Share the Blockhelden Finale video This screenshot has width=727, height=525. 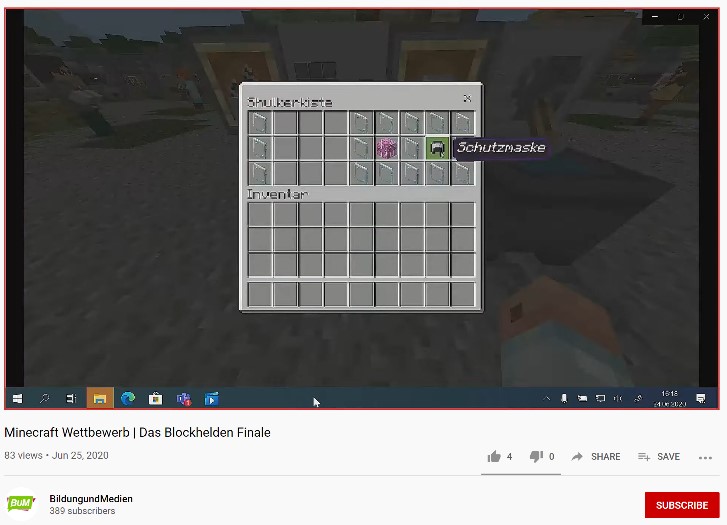pyautogui.click(x=596, y=457)
